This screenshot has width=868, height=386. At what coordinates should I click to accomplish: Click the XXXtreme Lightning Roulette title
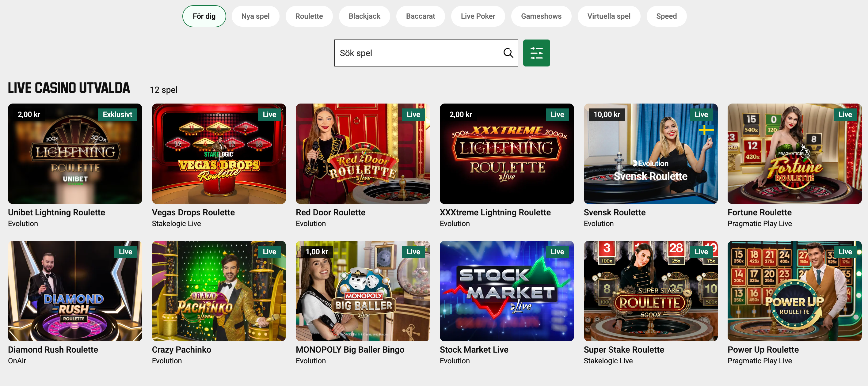pyautogui.click(x=495, y=213)
